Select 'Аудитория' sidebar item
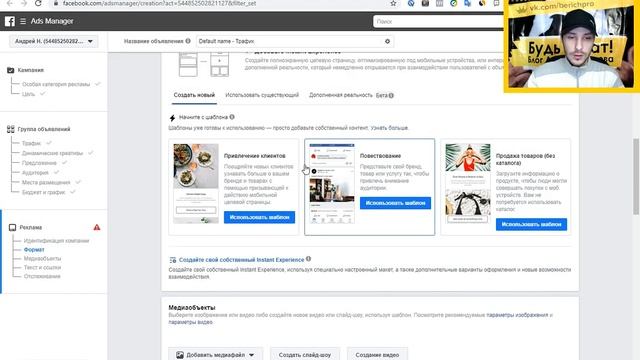Viewport: 640px width, 360px height. [x=35, y=173]
